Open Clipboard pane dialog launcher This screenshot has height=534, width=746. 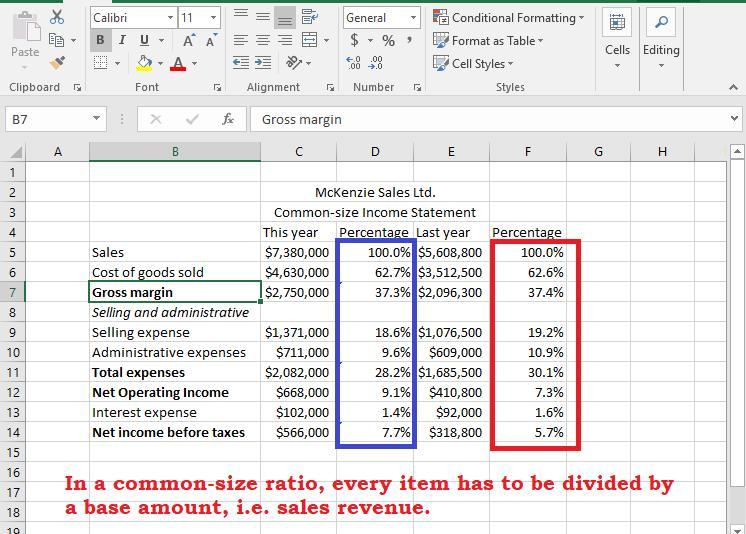77,88
